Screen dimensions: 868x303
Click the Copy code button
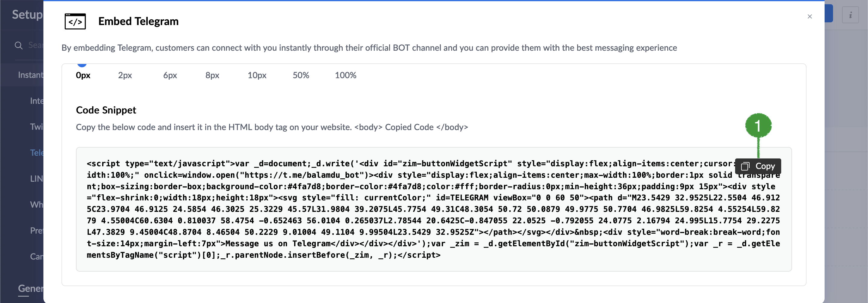[758, 166]
